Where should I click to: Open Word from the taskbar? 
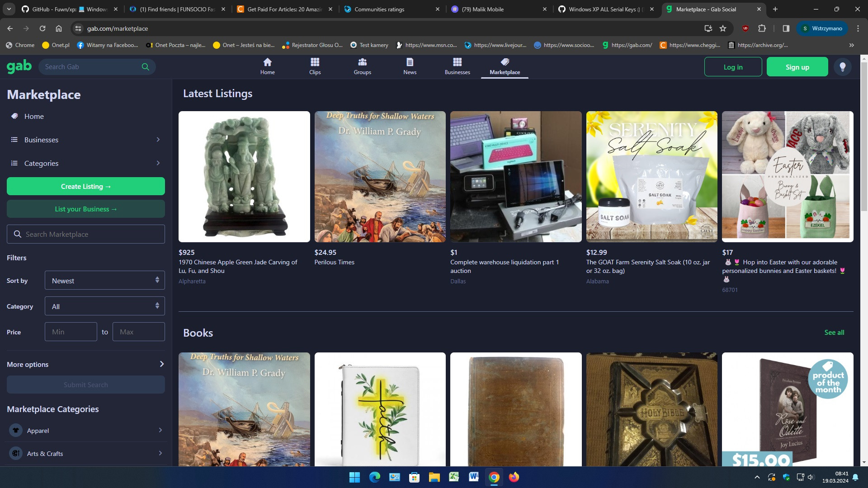(x=474, y=477)
